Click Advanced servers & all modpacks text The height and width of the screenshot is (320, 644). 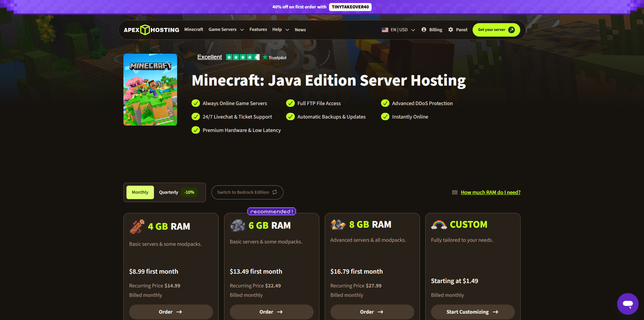368,240
